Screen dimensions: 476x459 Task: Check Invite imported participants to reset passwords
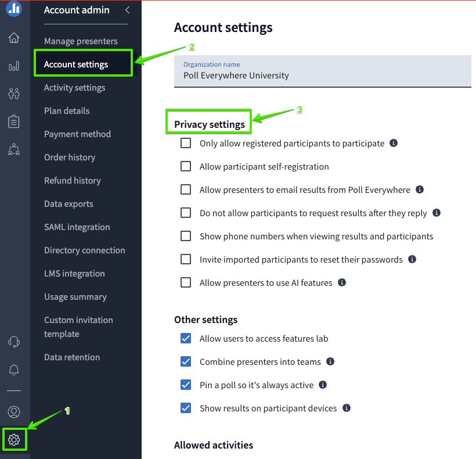click(186, 259)
